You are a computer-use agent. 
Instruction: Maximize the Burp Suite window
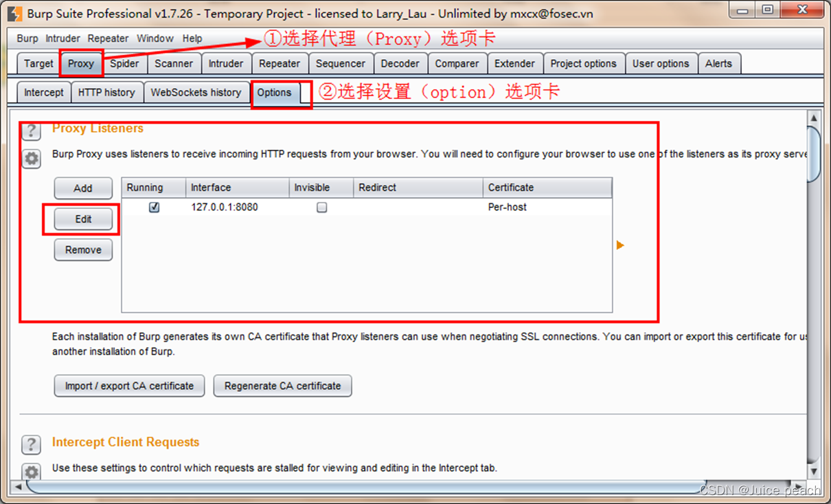(x=767, y=10)
